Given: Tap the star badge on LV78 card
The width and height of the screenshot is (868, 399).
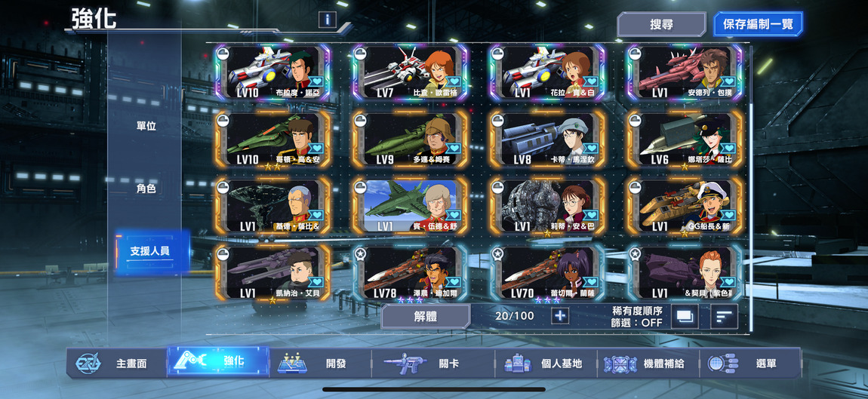Looking at the screenshot, I should pos(359,253).
